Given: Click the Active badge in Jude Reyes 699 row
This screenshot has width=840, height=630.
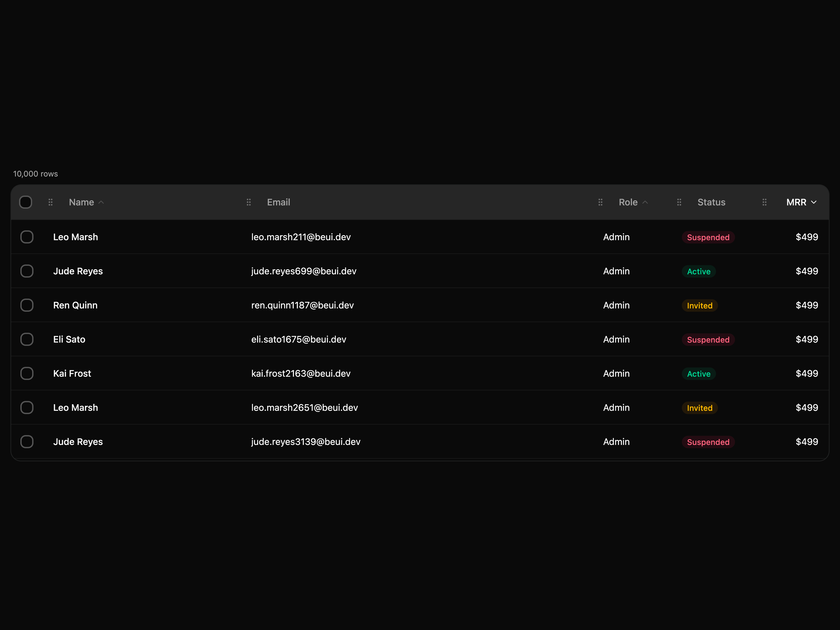Looking at the screenshot, I should (699, 271).
